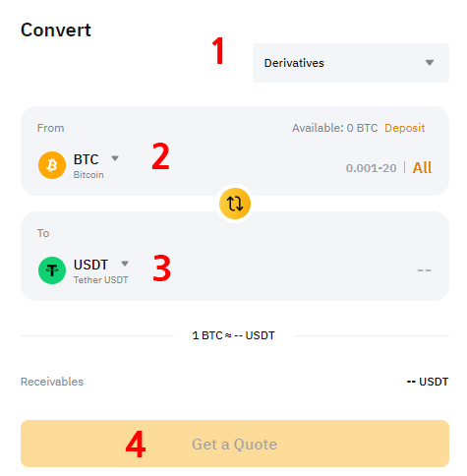Click the Derivatives dropdown caret
The width and height of the screenshot is (467, 476).
[x=430, y=62]
